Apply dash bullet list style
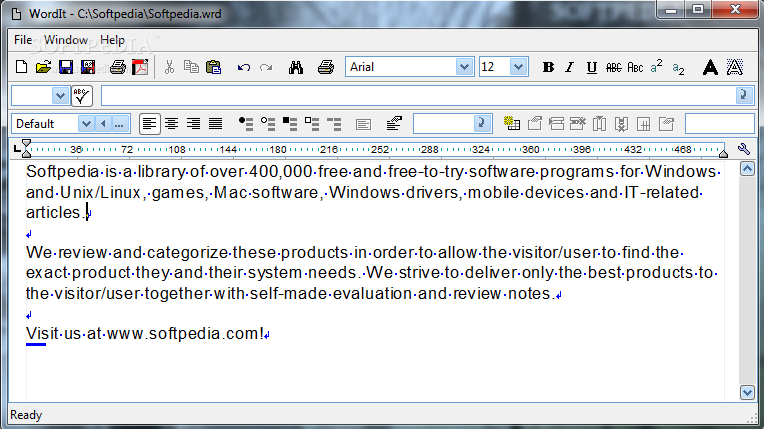764x429 pixels. tap(334, 123)
